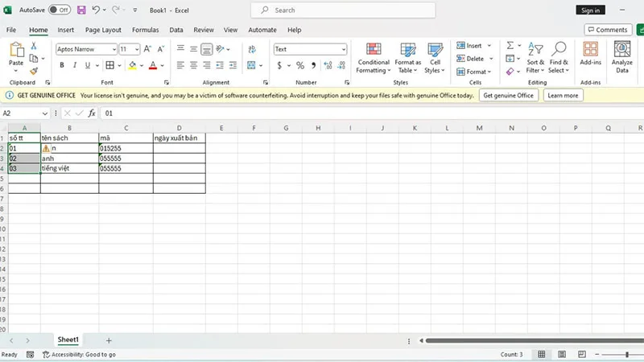This screenshot has height=362, width=644.
Task: Switch to Page Layout view
Action: pyautogui.click(x=562, y=354)
